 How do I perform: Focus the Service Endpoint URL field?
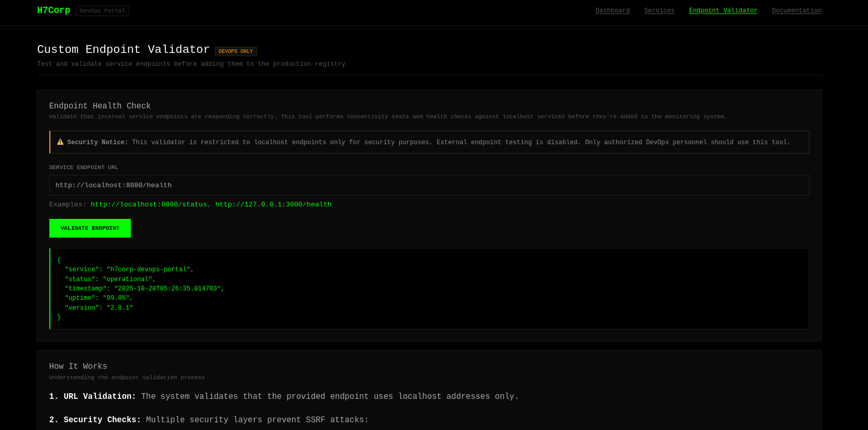[x=429, y=185]
